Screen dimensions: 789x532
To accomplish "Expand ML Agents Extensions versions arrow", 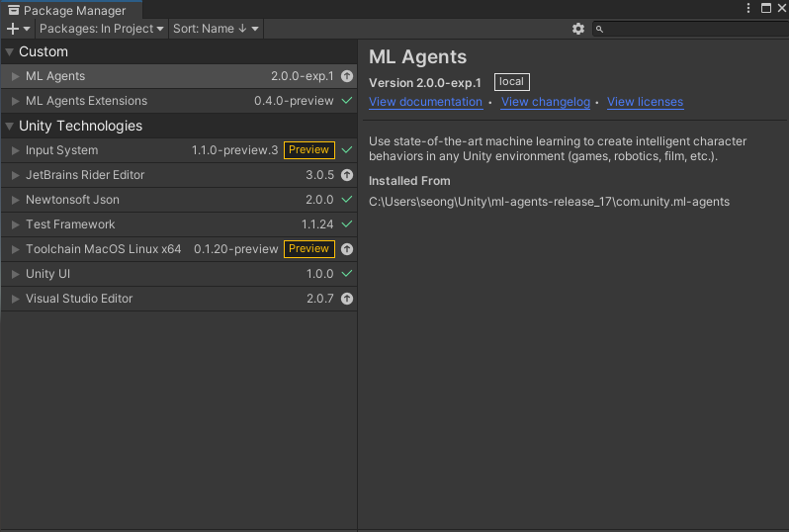I will click(x=16, y=101).
